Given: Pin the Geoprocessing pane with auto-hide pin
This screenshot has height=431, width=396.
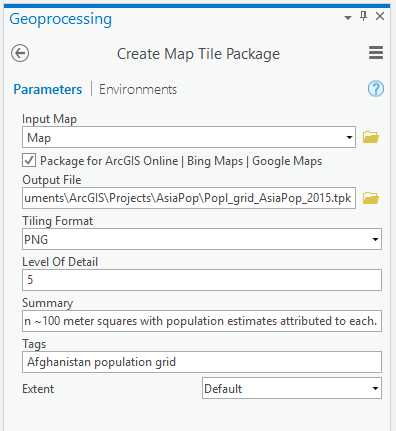Looking at the screenshot, I should click(364, 16).
